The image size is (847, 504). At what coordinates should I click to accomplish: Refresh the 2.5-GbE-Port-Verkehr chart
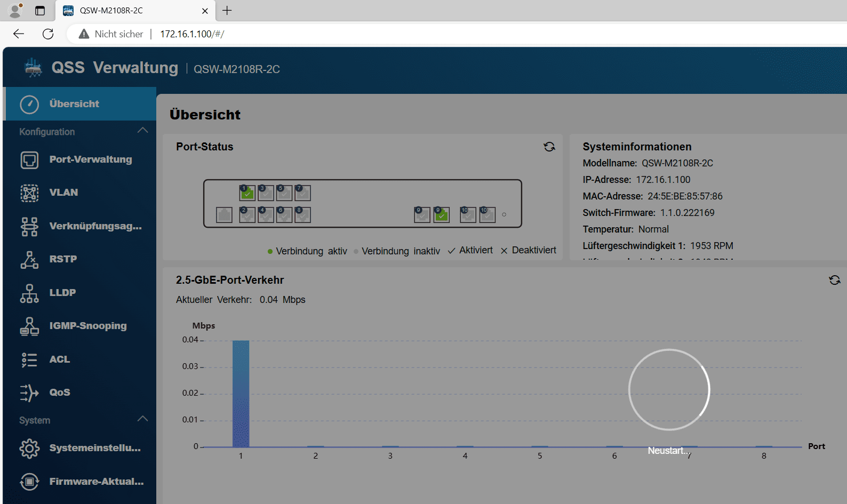(835, 280)
